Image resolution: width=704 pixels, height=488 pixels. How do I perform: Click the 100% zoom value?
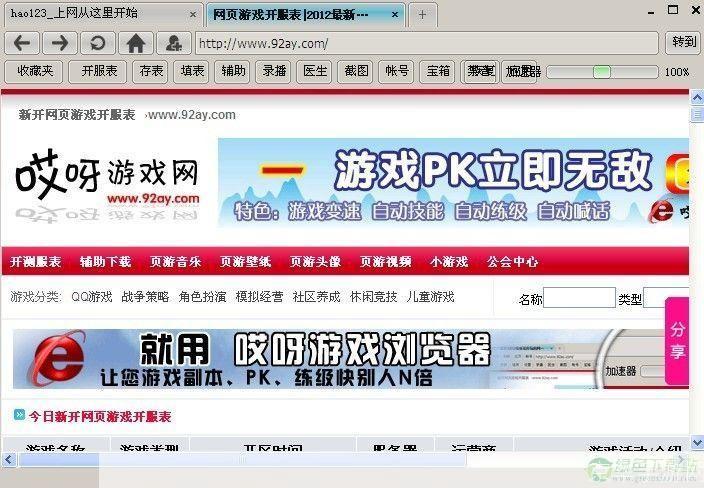pos(677,72)
